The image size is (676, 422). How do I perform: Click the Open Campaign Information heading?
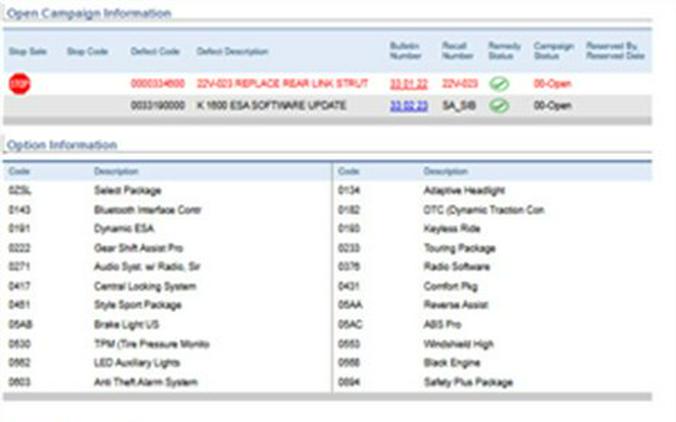89,13
